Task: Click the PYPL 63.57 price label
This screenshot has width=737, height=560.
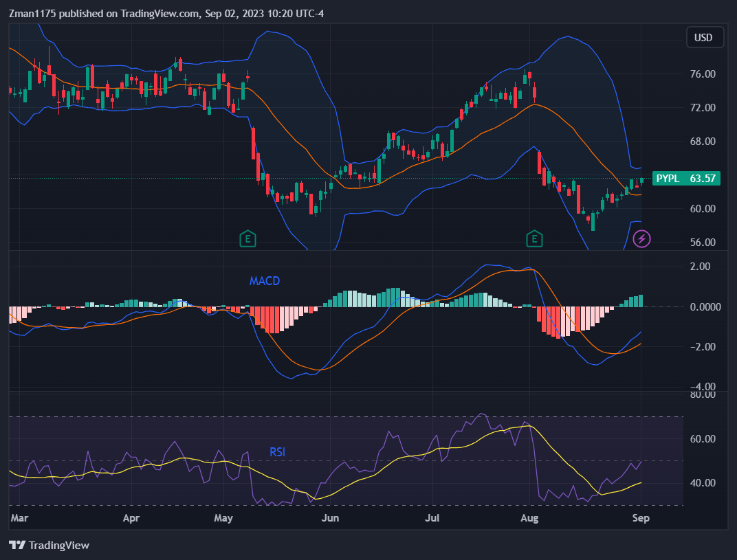Action: (685, 179)
